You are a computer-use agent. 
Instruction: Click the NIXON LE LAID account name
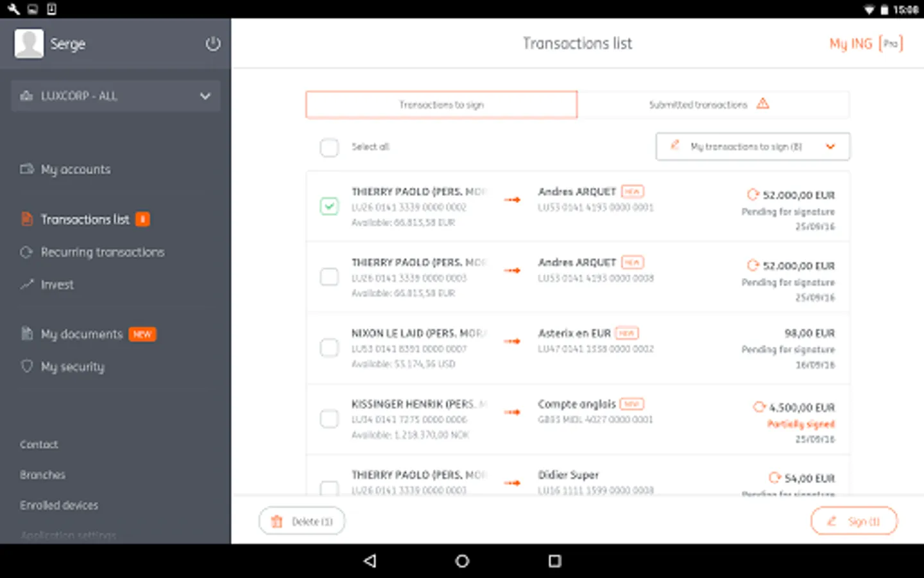pos(420,333)
